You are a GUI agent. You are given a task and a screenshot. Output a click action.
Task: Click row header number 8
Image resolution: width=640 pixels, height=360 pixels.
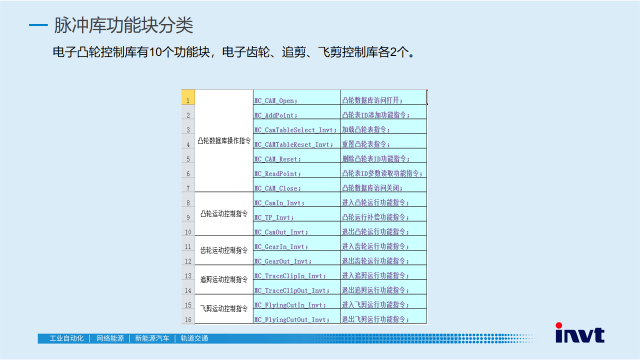pyautogui.click(x=188, y=202)
